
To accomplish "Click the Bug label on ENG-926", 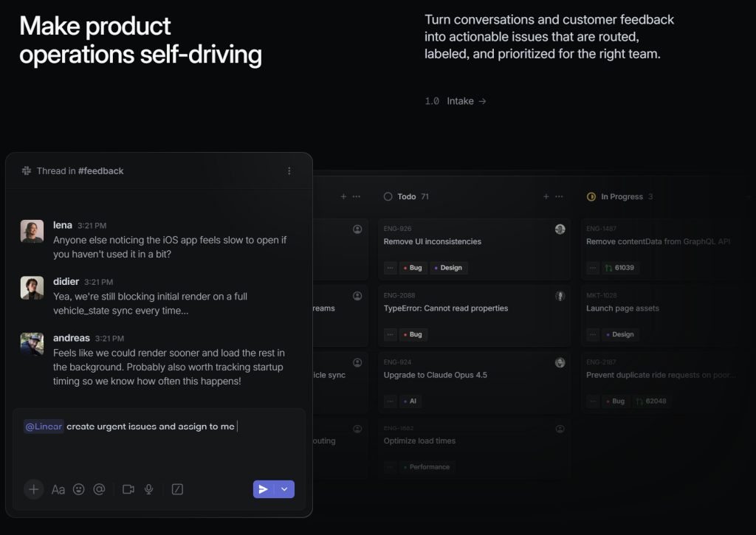I will click(x=413, y=268).
